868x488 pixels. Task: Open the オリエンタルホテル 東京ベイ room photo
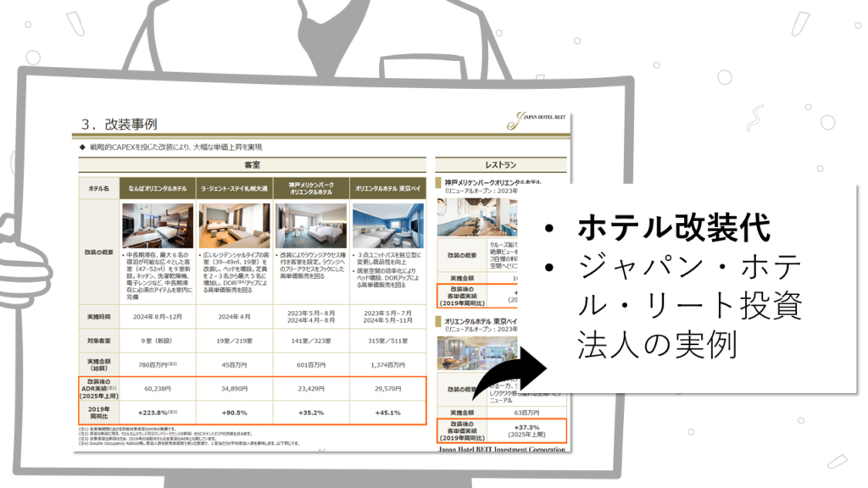(387, 225)
